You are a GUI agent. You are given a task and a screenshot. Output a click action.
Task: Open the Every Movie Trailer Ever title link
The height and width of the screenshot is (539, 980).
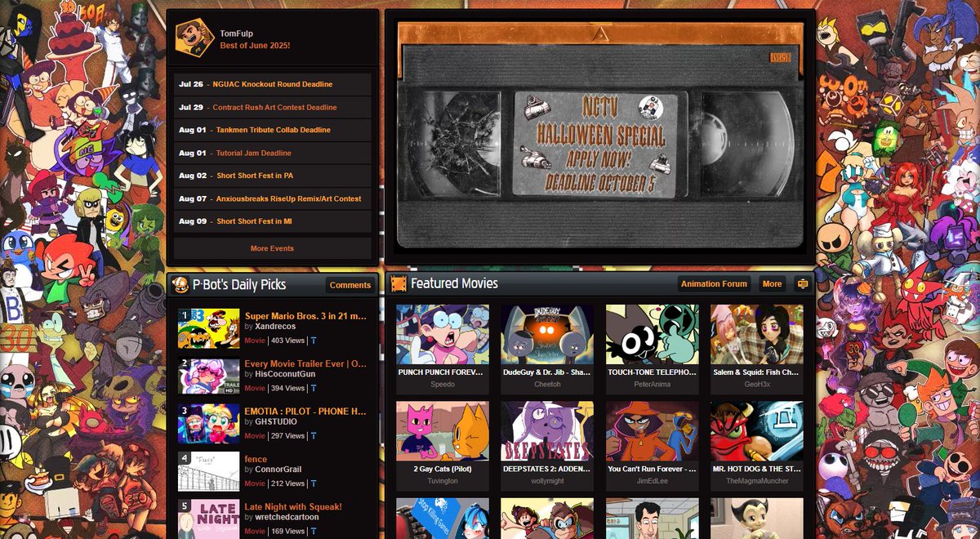[305, 363]
